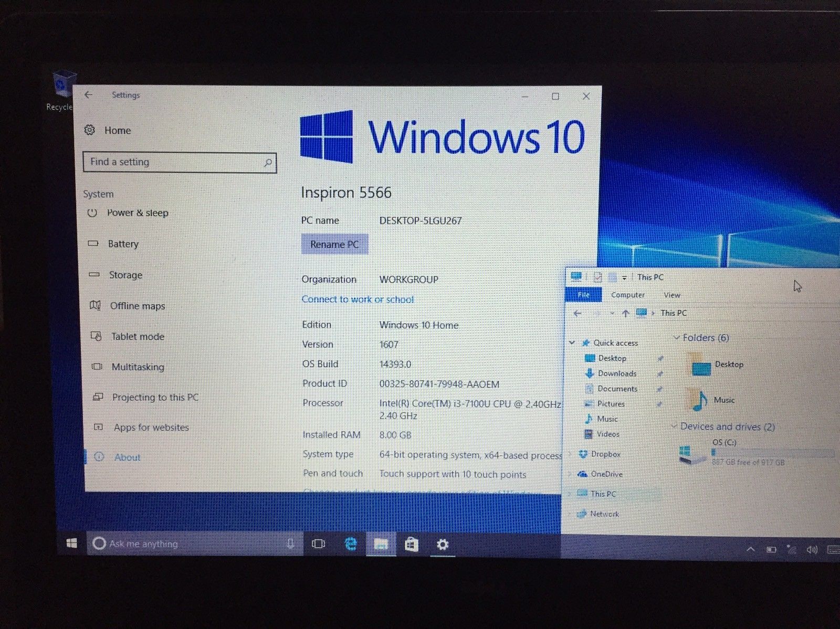Screen dimensions: 840x629
Task: Click the OS Build value 14393.0
Action: pyautogui.click(x=395, y=364)
